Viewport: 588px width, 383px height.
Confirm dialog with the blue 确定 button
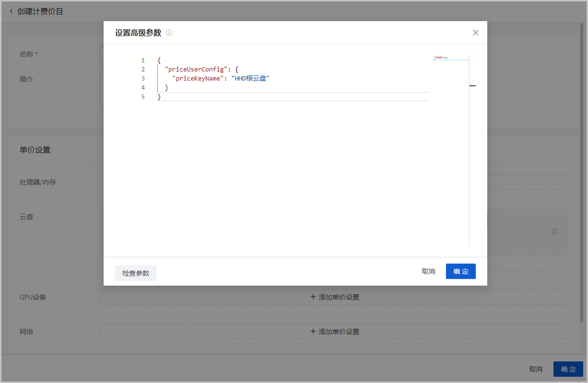461,271
